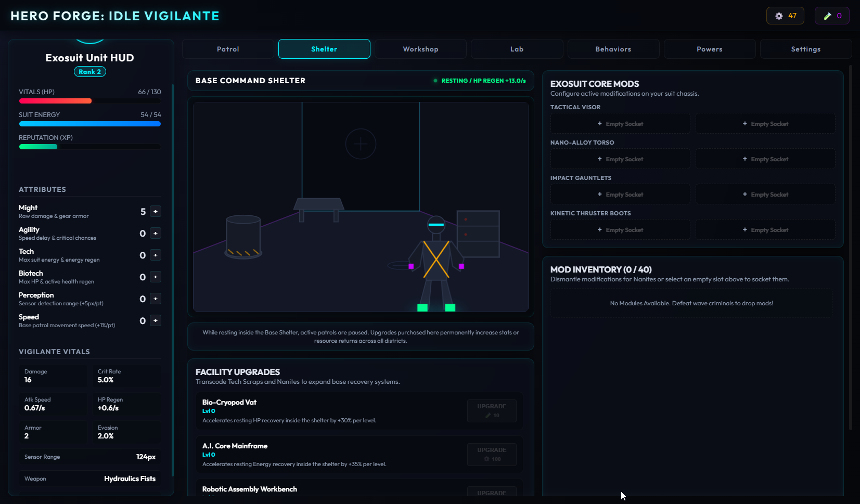Click the Hero Forge: Idle Vigilante title

tap(115, 16)
